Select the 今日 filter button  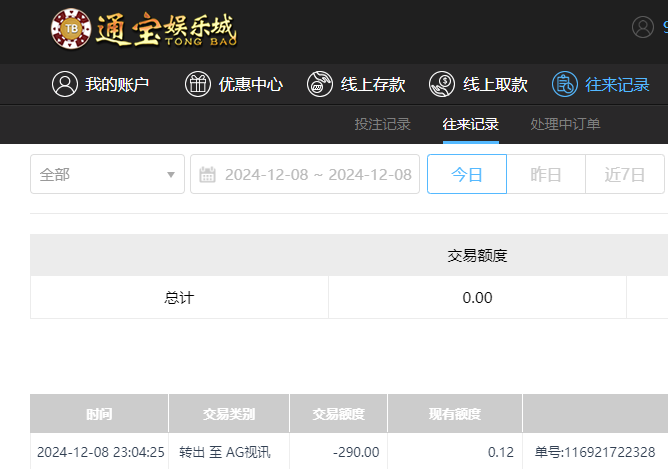click(x=467, y=174)
